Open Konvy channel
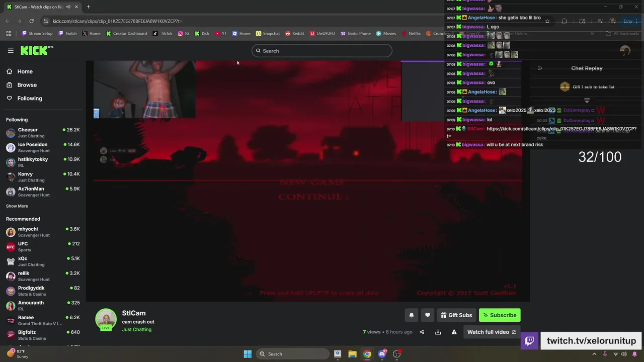The height and width of the screenshot is (362, 644). (43, 177)
